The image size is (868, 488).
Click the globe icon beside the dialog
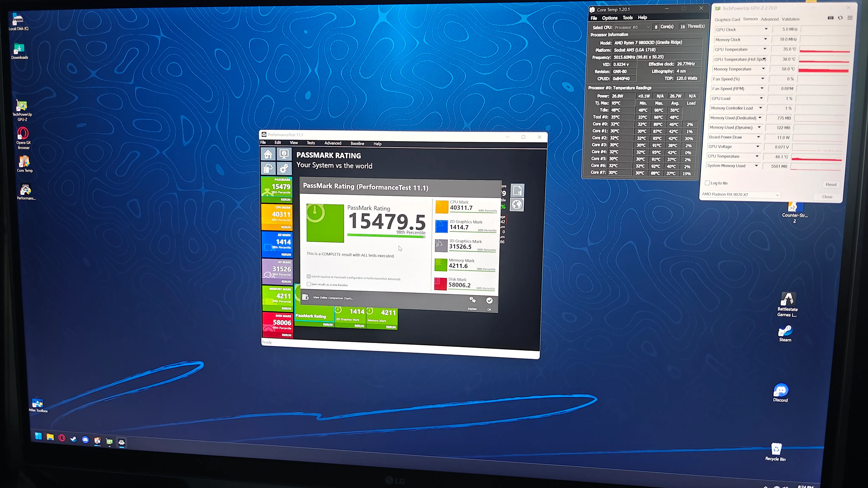pos(517,204)
